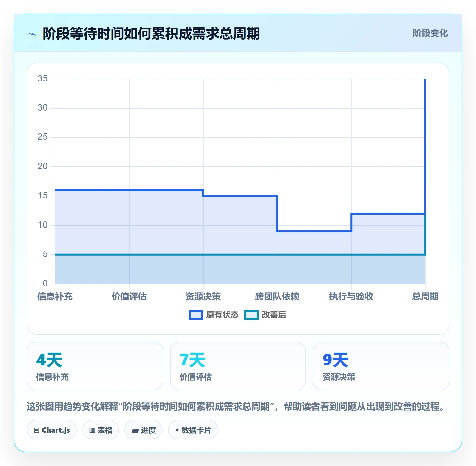Image resolution: width=476 pixels, height=466 pixels.
Task: Click the 改善后 teal legend color box
Action: 252,315
